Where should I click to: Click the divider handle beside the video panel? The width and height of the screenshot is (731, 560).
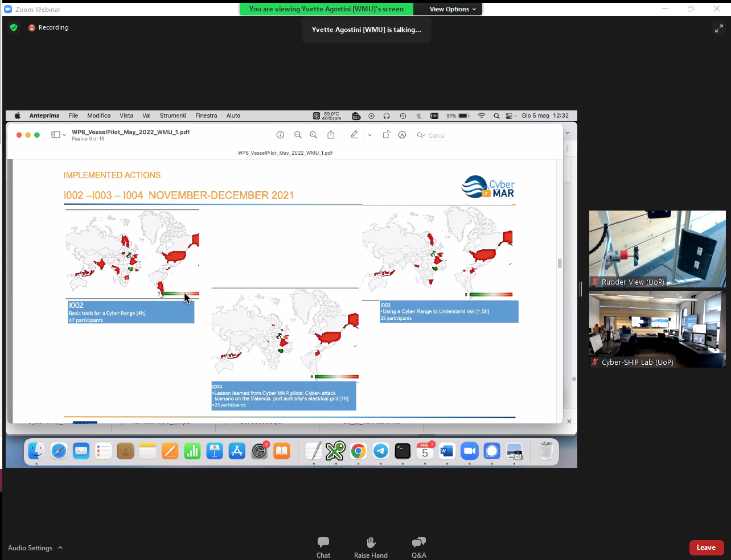(x=581, y=289)
